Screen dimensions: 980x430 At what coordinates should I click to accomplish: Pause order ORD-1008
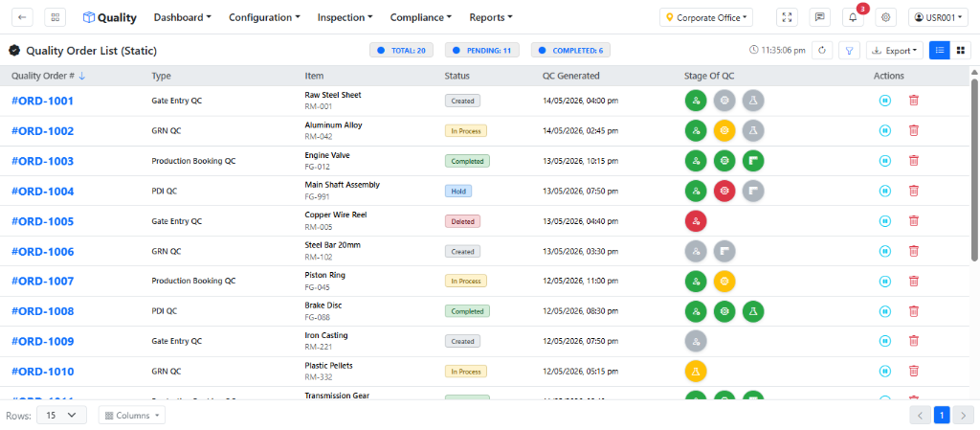(884, 310)
